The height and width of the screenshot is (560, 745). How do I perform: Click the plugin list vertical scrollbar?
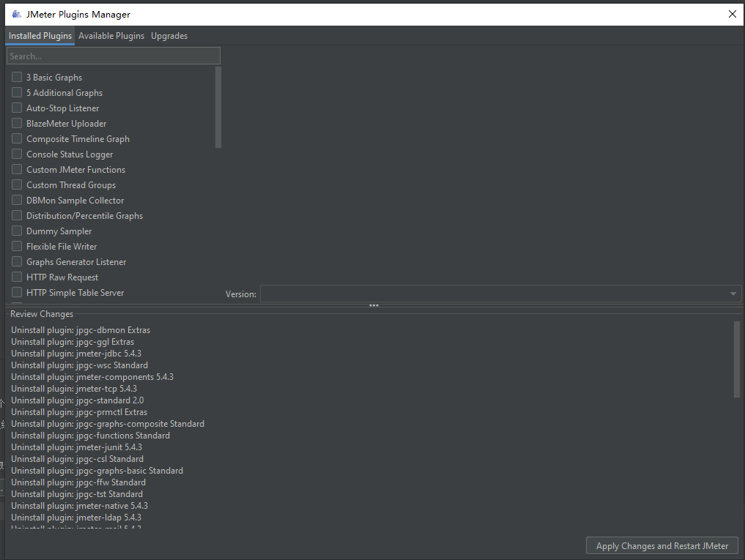pos(218,108)
